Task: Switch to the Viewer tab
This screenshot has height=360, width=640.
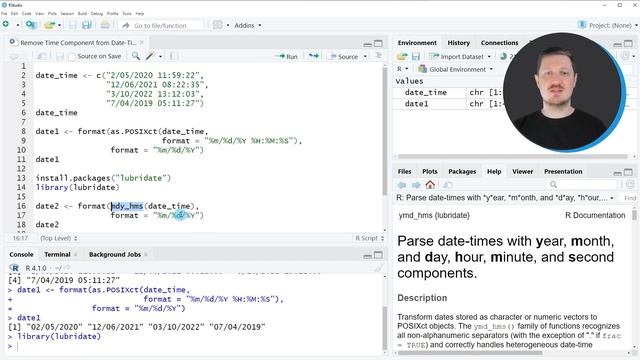Action: pos(522,171)
